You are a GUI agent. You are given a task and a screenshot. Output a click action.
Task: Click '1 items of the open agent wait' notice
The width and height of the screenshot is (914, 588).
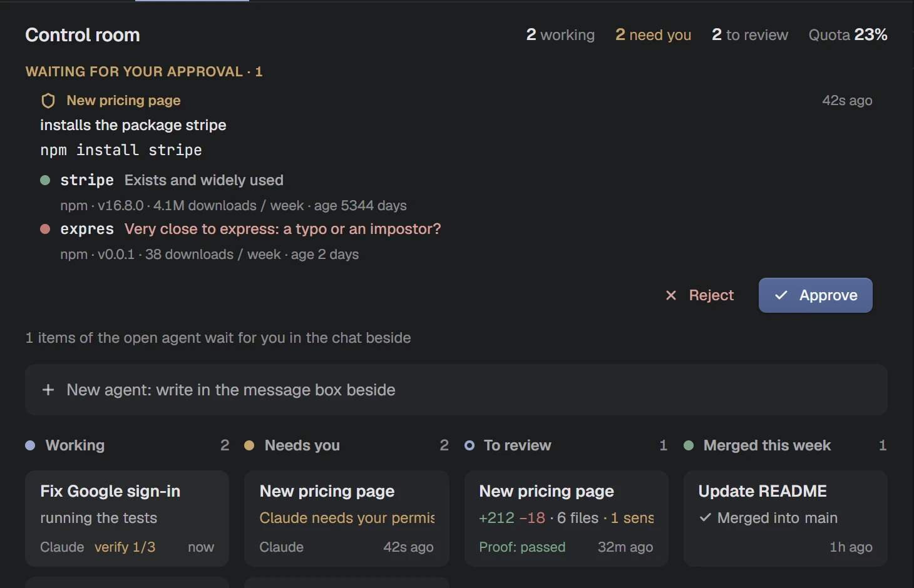coord(218,338)
